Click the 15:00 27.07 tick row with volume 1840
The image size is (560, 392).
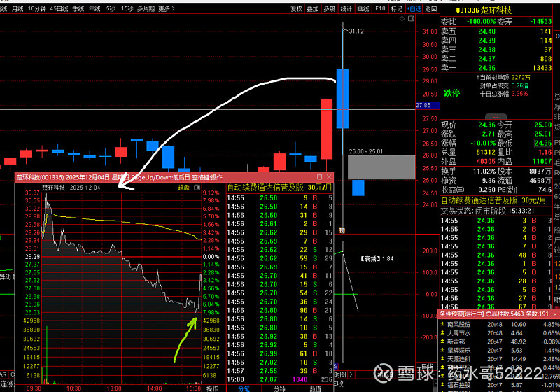[279, 379]
